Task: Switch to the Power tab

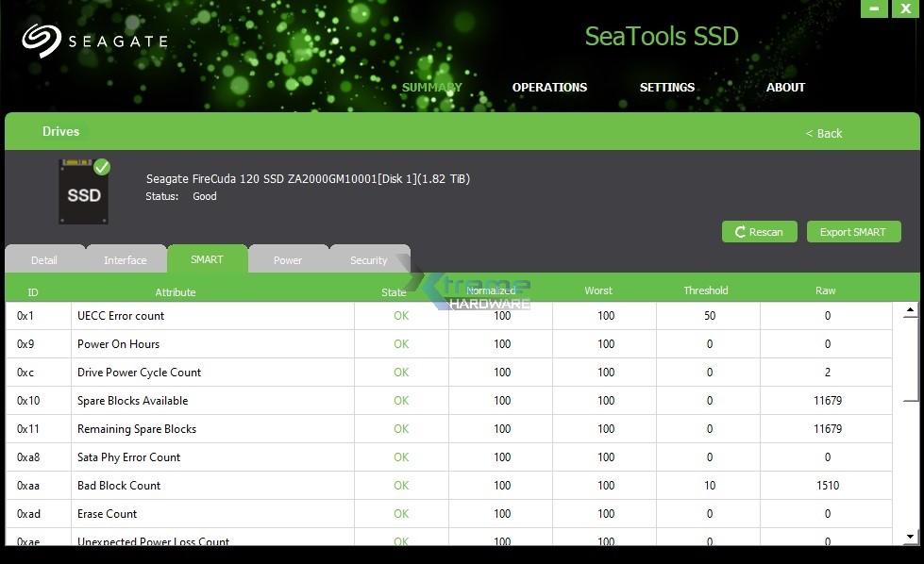Action: click(288, 259)
